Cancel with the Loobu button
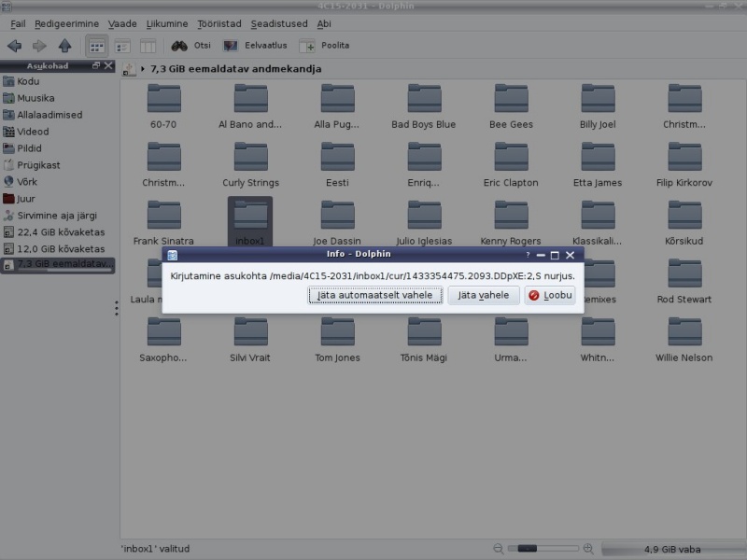747x560 pixels. pos(549,296)
